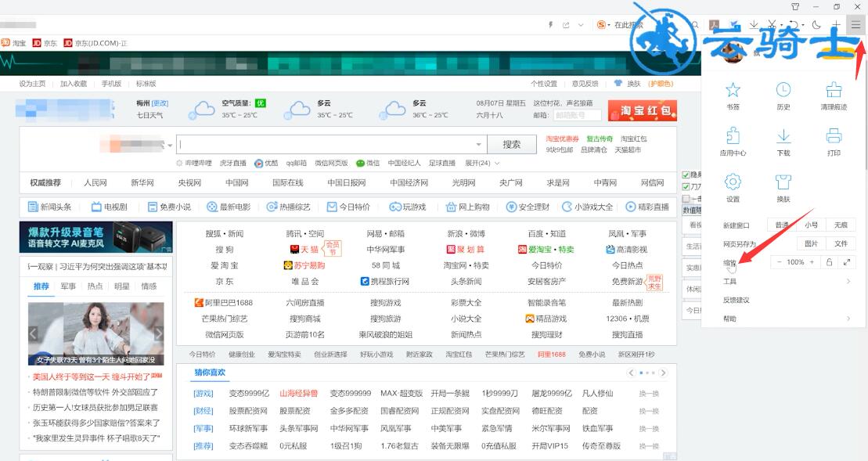This screenshot has height=461, width=868.
Task: Select the 工具 menu entry
Action: 729,281
